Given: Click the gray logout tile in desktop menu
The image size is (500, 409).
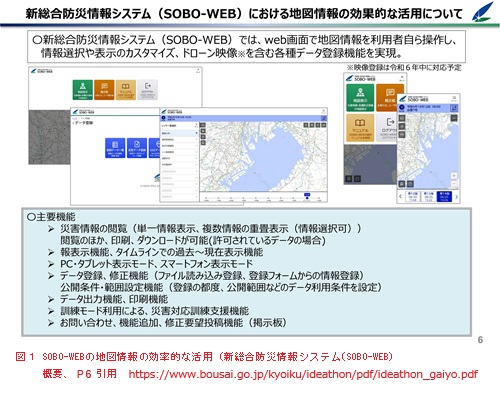Looking at the screenshot, I should pos(147,89).
